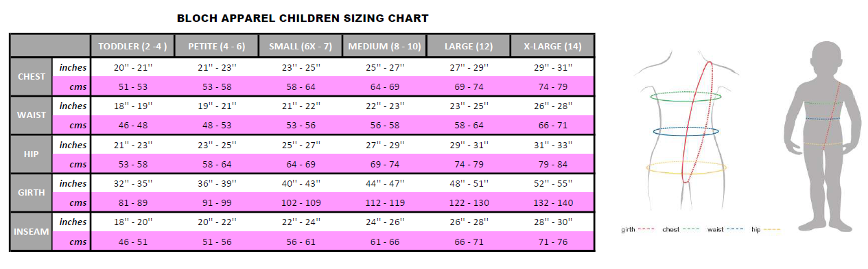Click the hip legend yellow line
Viewport: 868px width, 269px height.
772,230
